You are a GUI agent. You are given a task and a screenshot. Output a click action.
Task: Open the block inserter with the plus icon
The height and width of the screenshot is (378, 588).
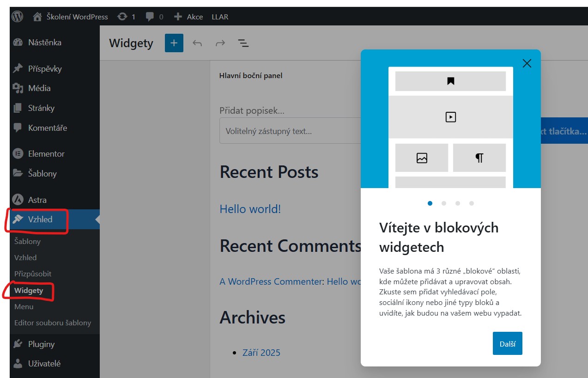(x=174, y=43)
